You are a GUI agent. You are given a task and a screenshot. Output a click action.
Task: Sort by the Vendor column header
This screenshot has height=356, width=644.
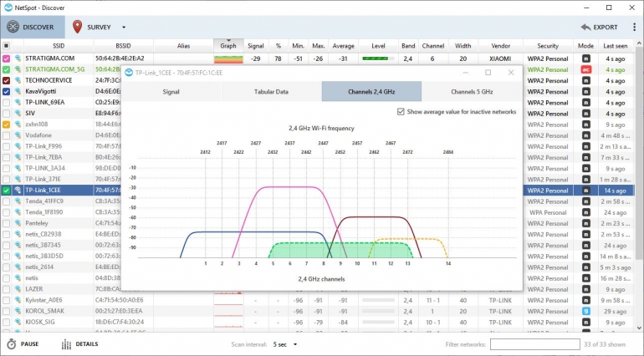click(500, 46)
